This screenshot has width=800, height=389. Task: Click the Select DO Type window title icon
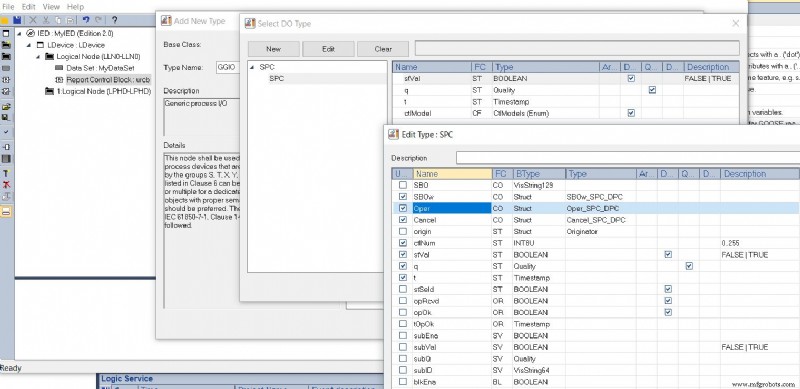(x=250, y=23)
